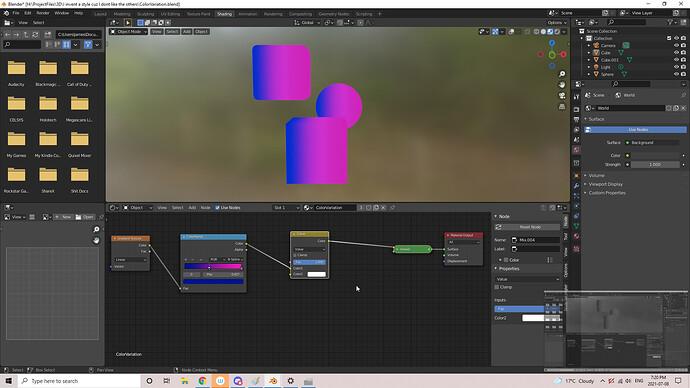Open Modifier properties wrench tab
Screen dimensions: 690x388
[x=576, y=186]
